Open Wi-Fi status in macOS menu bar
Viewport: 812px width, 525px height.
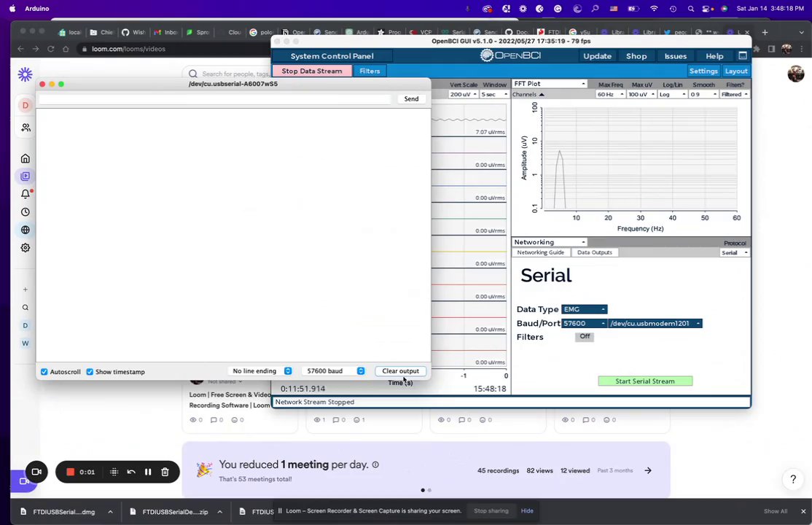coord(654,9)
